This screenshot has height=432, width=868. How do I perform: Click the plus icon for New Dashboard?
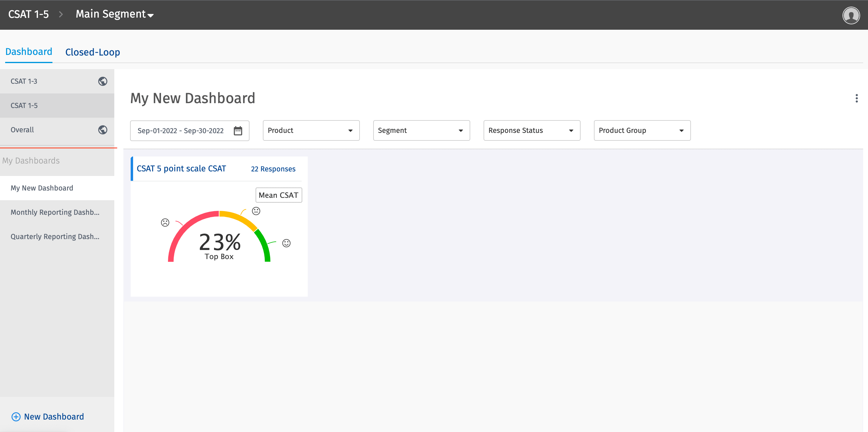16,417
